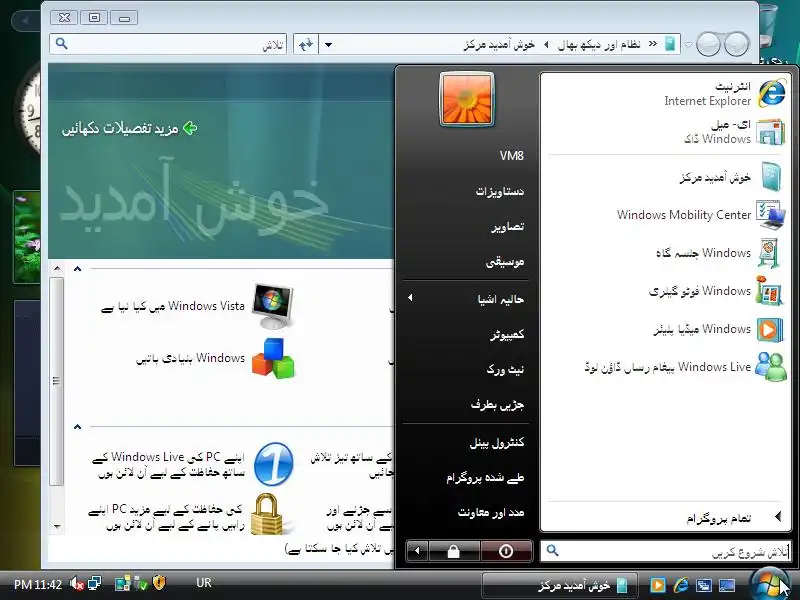800x600 pixels.
Task: Click Welcome Center scrollbar up arrow
Action: click(57, 268)
